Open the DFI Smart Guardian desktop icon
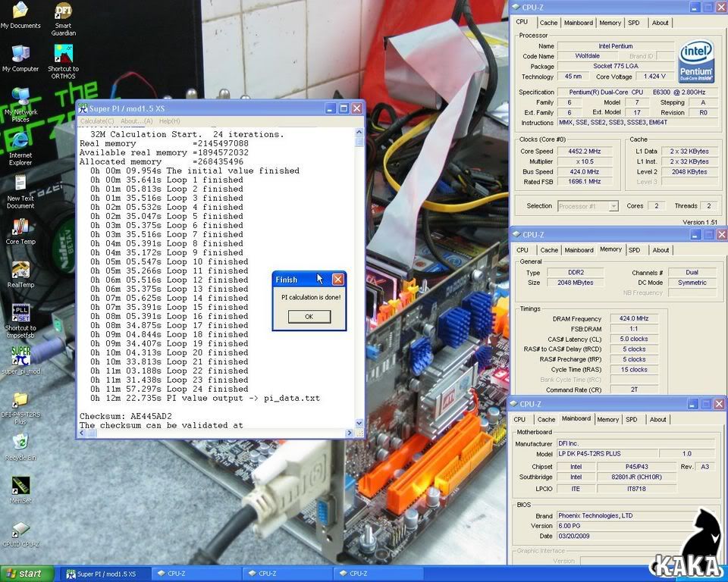 point(63,19)
